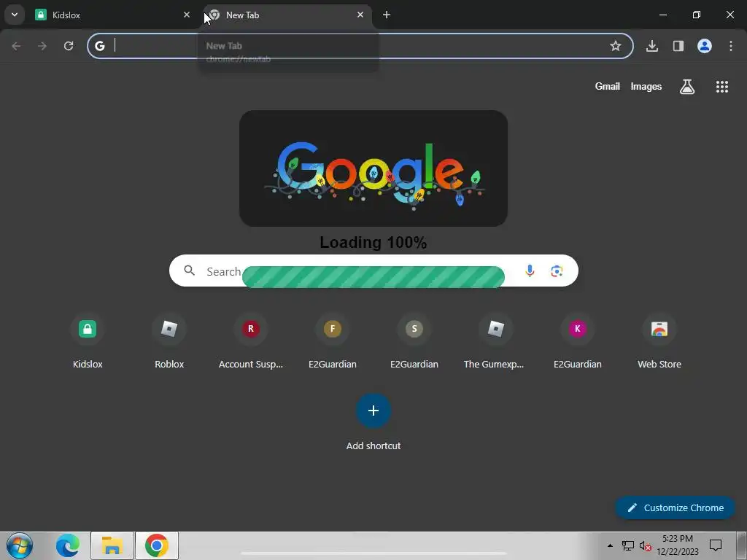Go back to previous page
The width and height of the screenshot is (747, 560).
click(x=16, y=46)
